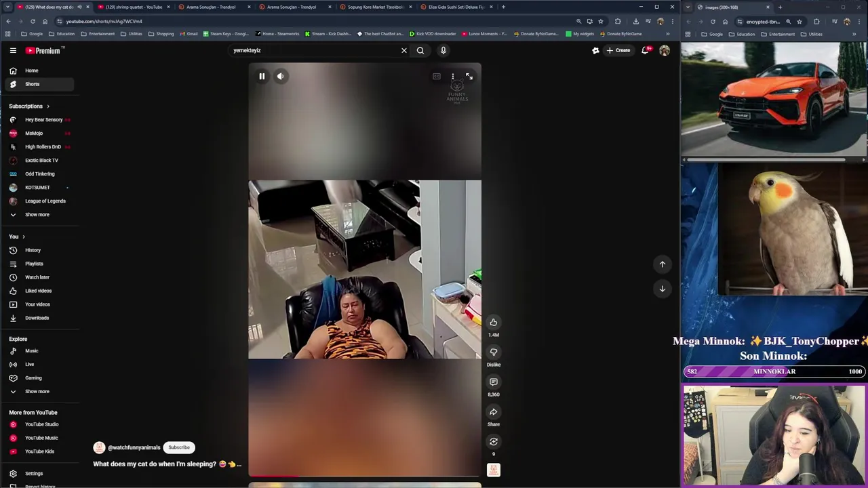The width and height of the screenshot is (868, 488).
Task: Open Liked videos in the sidebar
Action: 41,291
